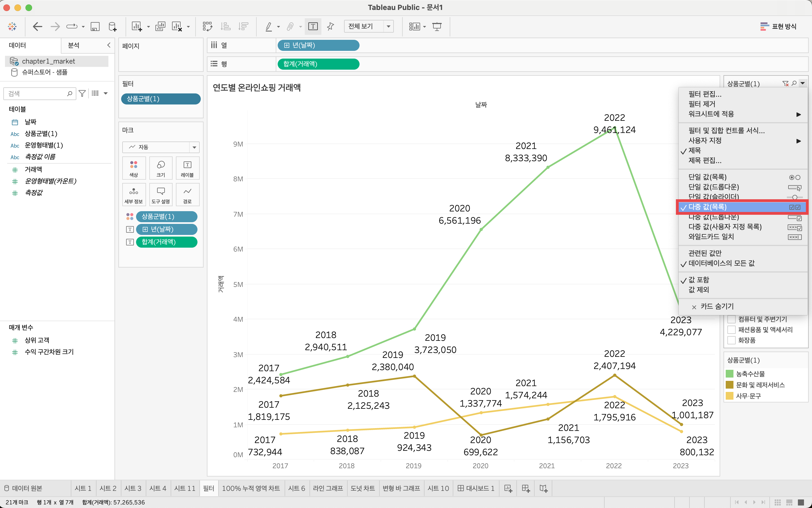This screenshot has width=812, height=508.
Task: Check the 컴퓨터 및 주변기기 checkbox
Action: click(731, 319)
